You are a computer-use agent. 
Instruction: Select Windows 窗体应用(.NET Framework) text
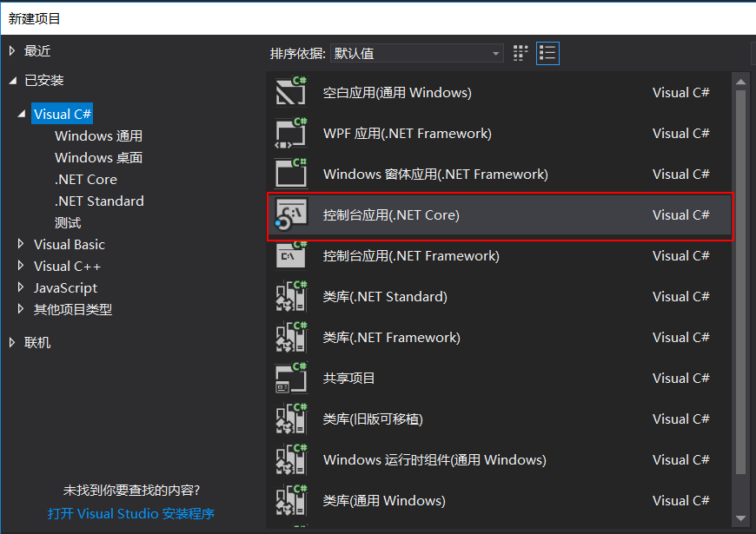[435, 174]
